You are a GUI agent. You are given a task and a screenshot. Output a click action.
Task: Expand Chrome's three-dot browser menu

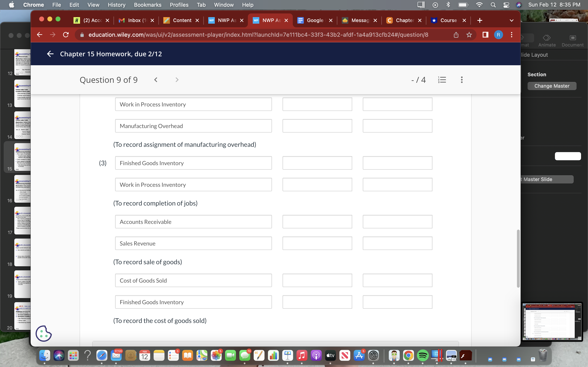click(x=511, y=35)
